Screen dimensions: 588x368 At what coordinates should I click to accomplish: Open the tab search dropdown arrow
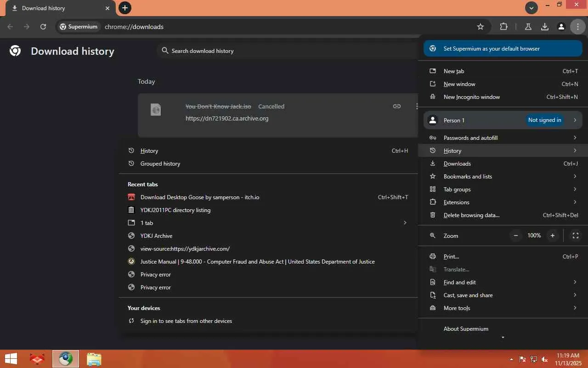point(531,8)
